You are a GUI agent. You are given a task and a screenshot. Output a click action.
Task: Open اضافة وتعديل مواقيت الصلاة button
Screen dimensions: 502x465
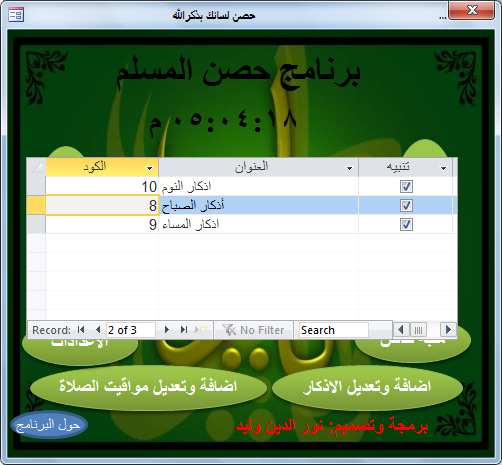click(148, 387)
